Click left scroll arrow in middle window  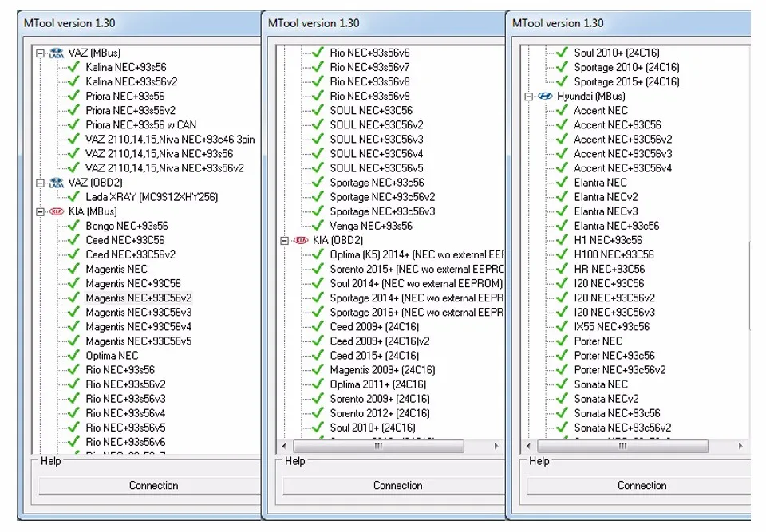click(284, 446)
